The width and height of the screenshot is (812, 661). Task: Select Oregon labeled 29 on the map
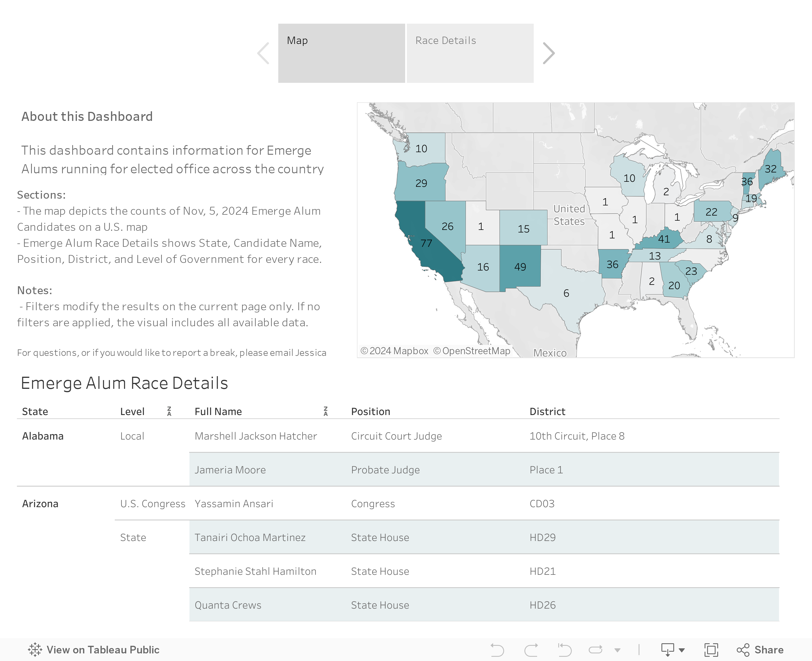coord(421,183)
